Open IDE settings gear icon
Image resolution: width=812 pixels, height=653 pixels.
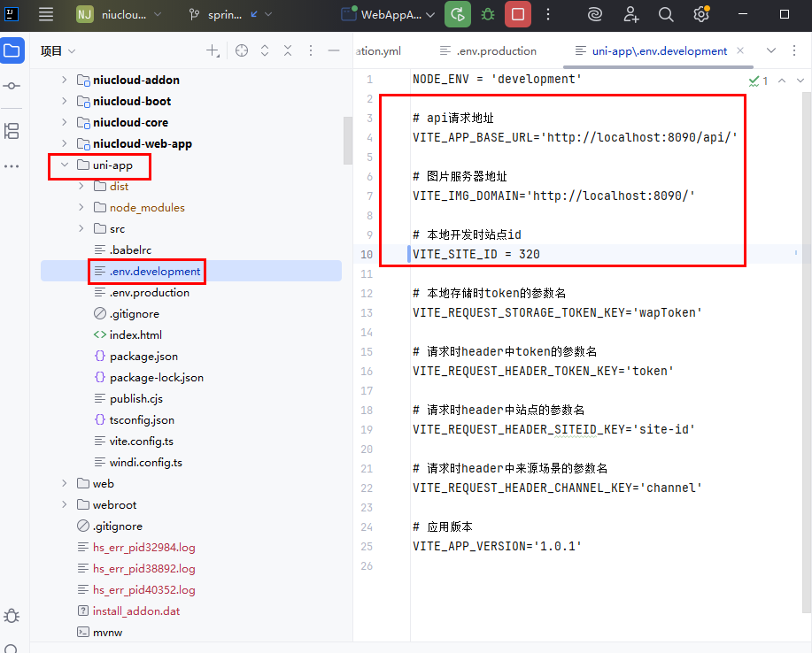click(x=701, y=14)
